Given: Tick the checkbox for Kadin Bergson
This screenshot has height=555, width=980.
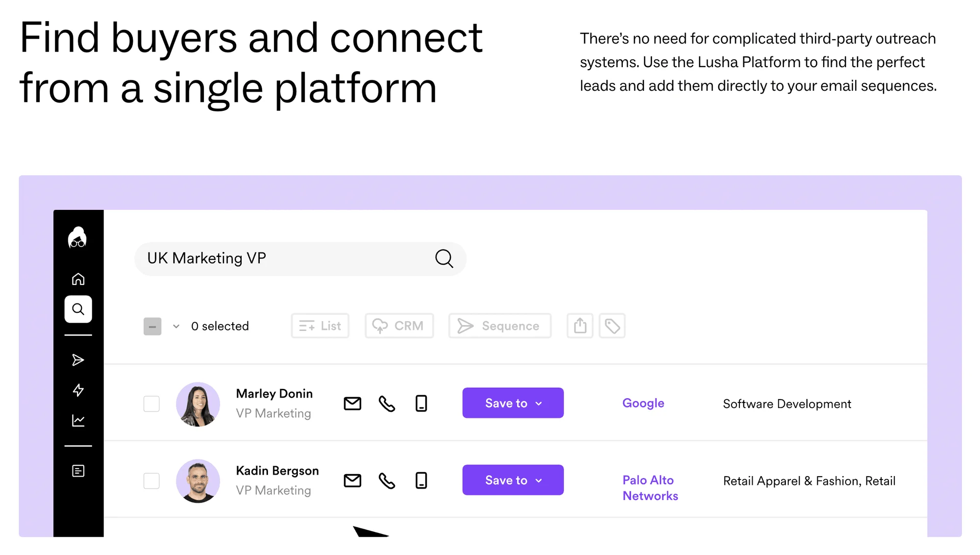Looking at the screenshot, I should pos(151,481).
